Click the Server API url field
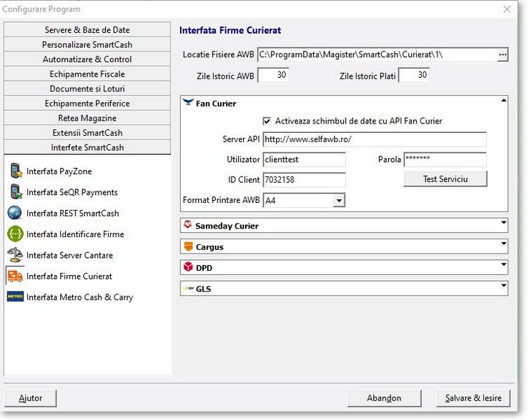Image resolution: width=529 pixels, height=420 pixels. coord(375,139)
